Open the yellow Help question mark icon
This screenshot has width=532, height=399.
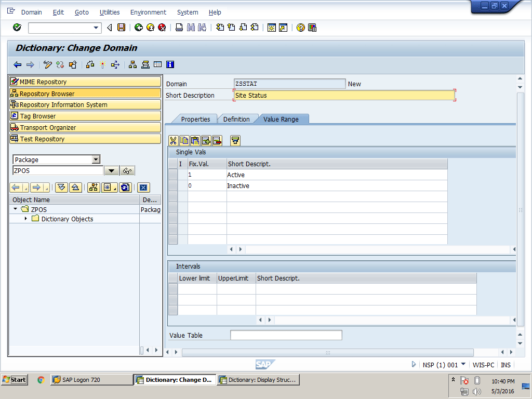tap(300, 28)
